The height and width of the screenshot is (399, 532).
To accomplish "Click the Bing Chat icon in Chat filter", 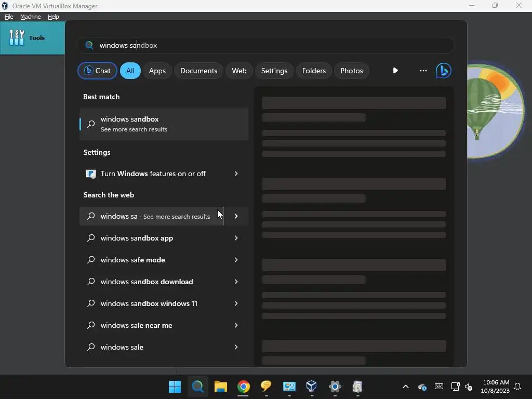I will 88,71.
